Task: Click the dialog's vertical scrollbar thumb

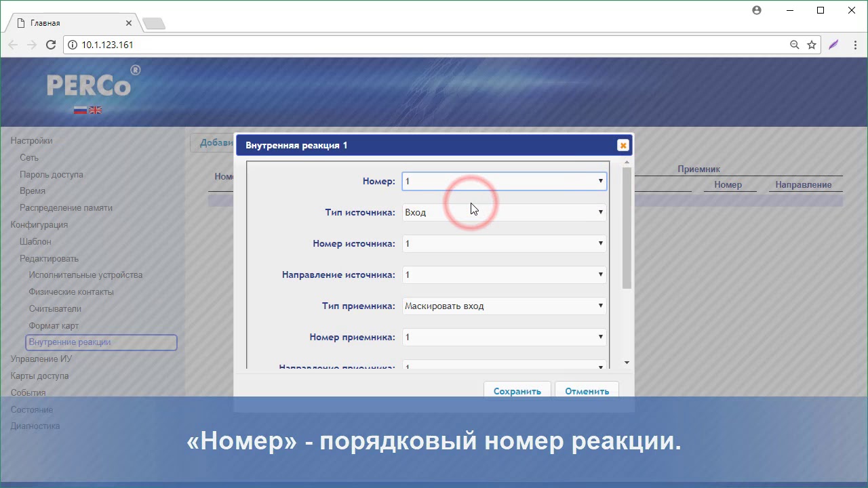Action: coord(627,228)
